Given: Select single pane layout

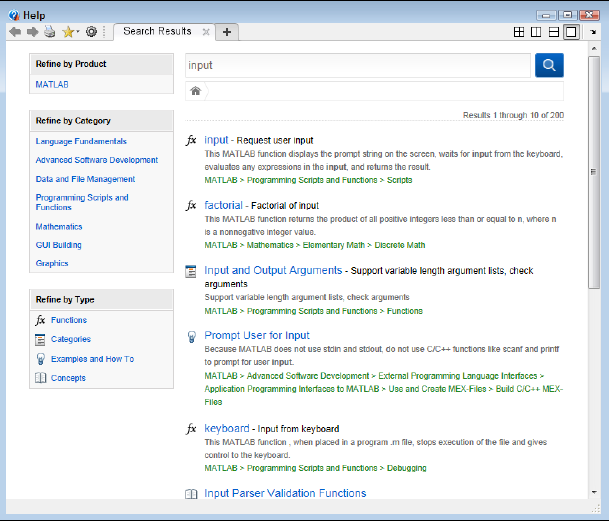Looking at the screenshot, I should tap(571, 32).
